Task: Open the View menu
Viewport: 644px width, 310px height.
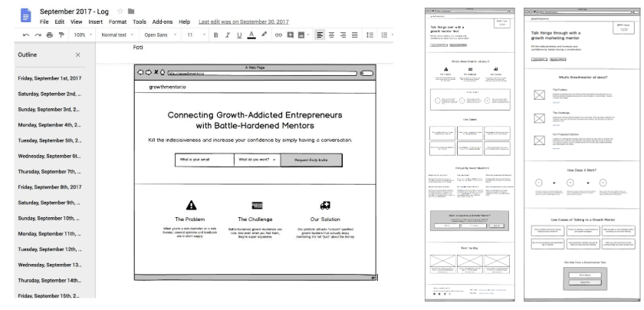Action: coord(77,21)
